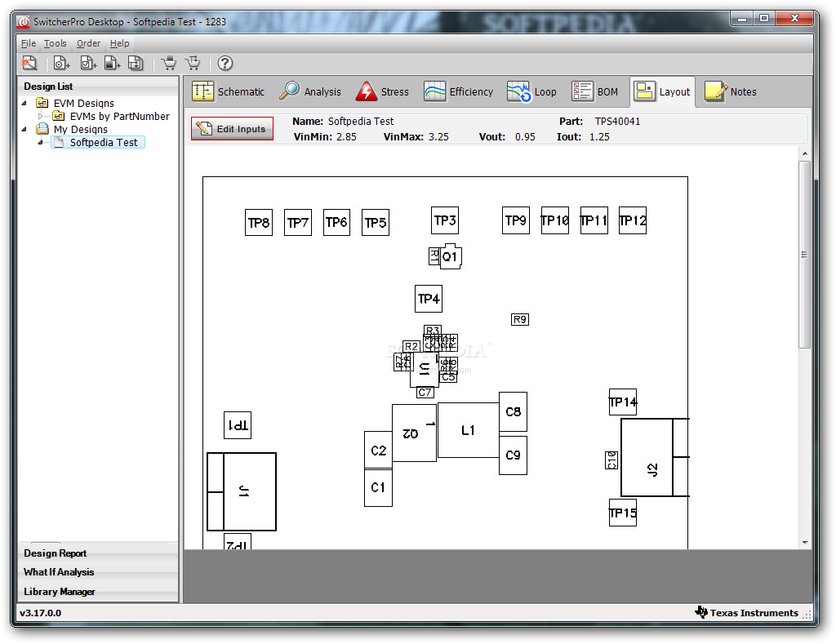Click the TP3 test point
This screenshot has width=836, height=644.
click(445, 220)
